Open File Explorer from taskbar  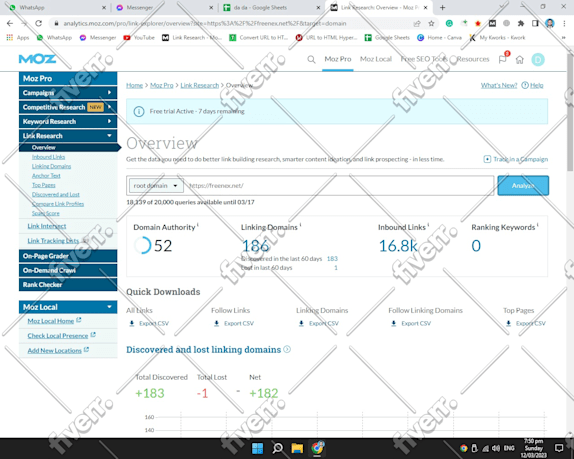click(x=297, y=448)
